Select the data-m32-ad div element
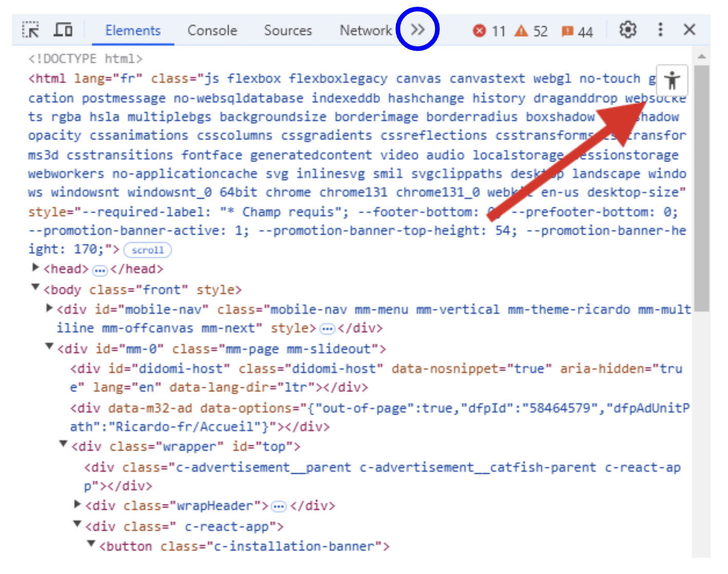 coord(380,417)
